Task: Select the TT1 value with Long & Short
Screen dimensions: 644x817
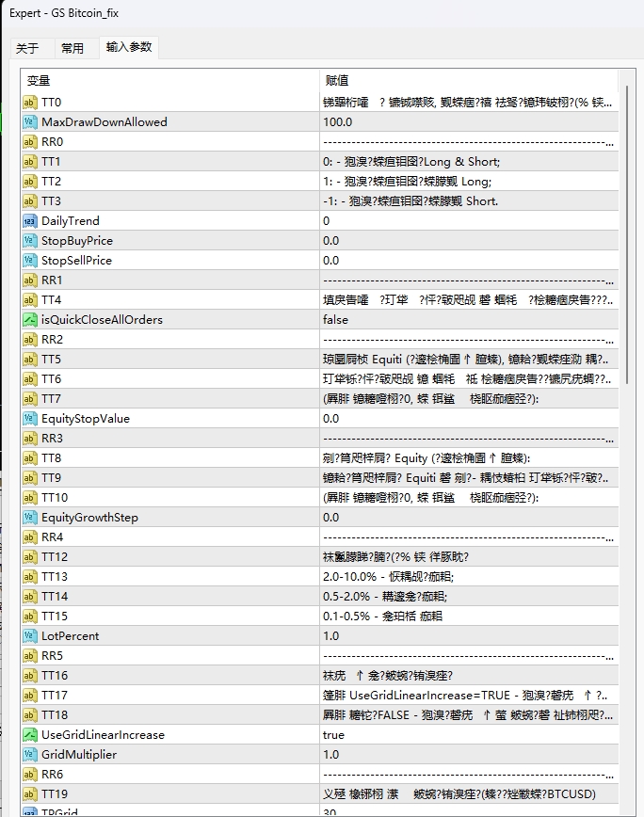Action: coord(469,162)
